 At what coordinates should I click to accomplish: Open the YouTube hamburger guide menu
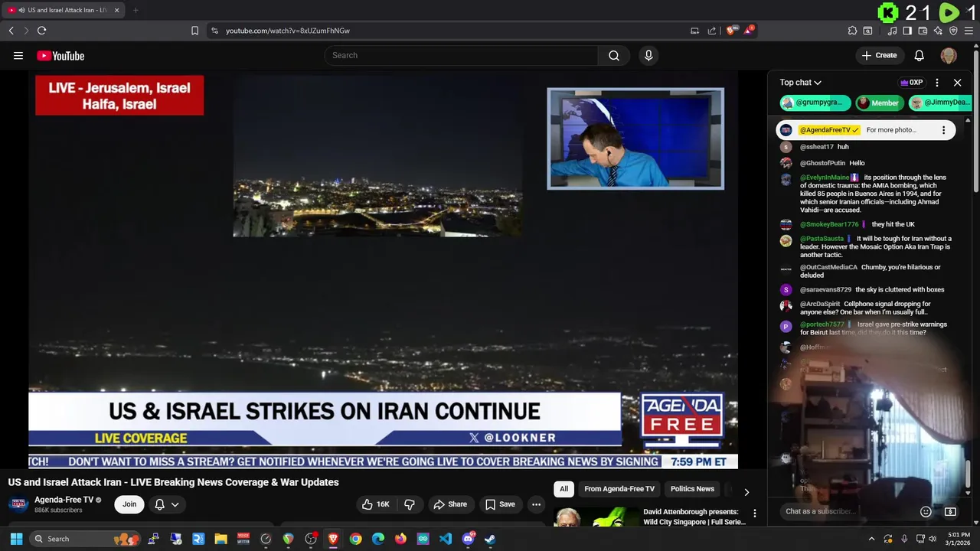point(18,55)
